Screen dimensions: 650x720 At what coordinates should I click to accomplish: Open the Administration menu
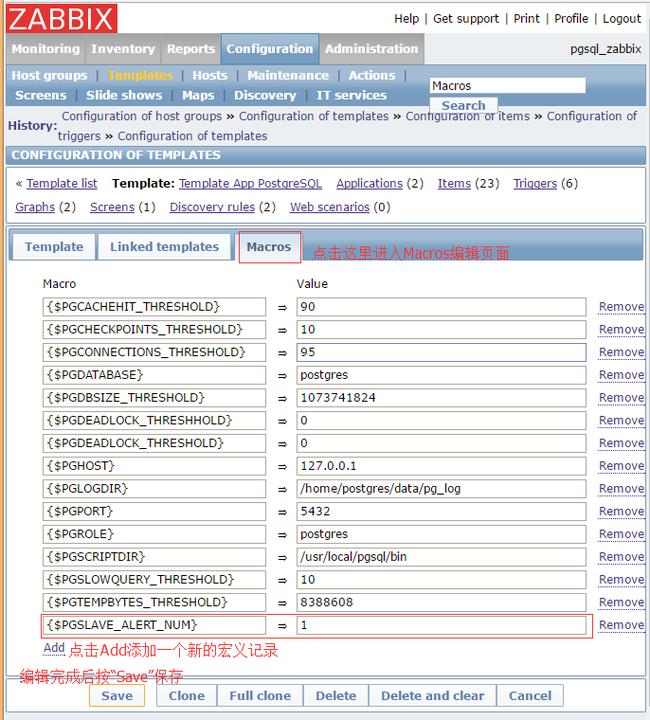[x=373, y=49]
